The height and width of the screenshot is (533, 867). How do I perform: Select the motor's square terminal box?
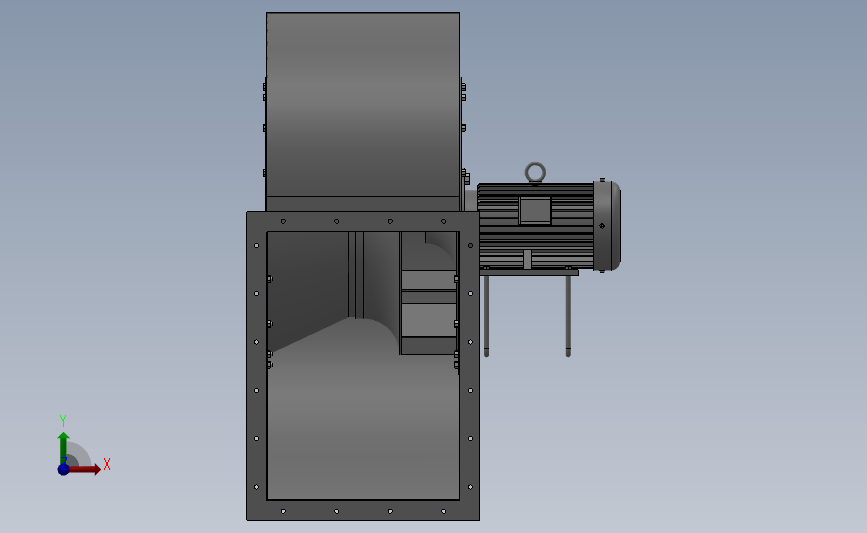tap(535, 210)
